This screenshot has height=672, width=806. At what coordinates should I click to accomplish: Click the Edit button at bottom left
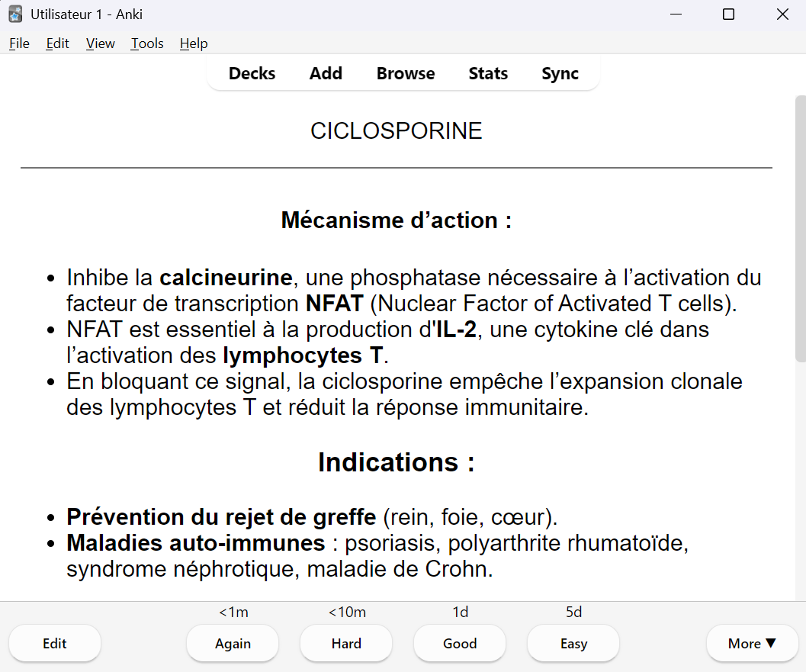tap(55, 644)
